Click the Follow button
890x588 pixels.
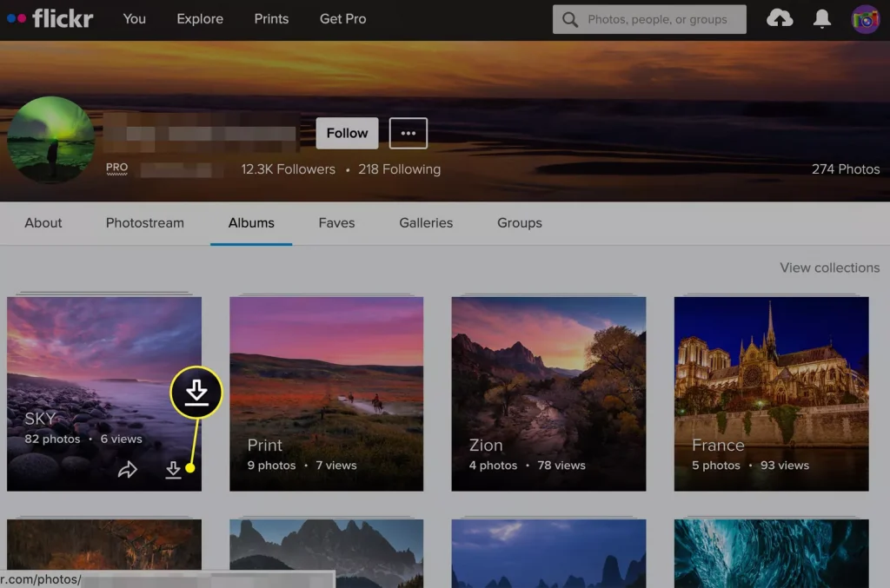pos(347,133)
